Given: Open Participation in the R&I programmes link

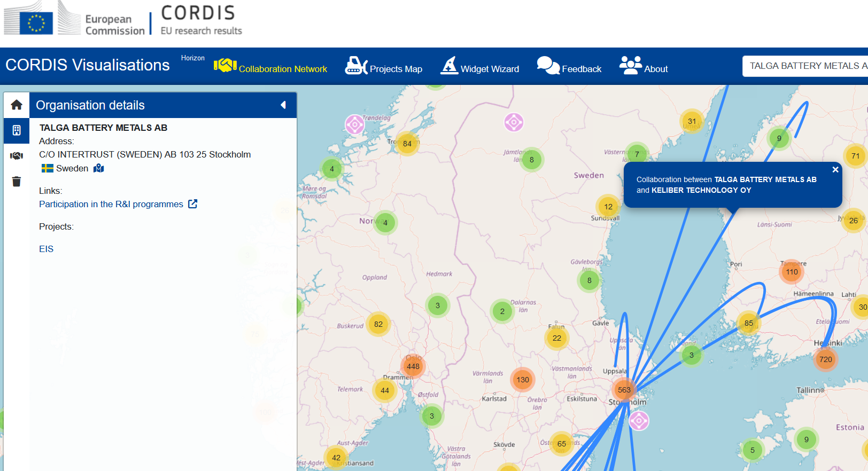Looking at the screenshot, I should point(111,204).
